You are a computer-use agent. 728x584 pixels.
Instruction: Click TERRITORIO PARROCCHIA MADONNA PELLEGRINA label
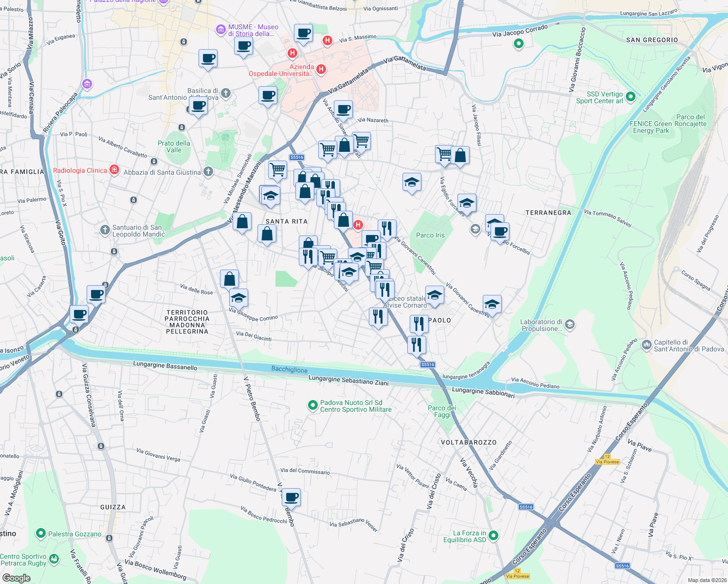(x=187, y=322)
